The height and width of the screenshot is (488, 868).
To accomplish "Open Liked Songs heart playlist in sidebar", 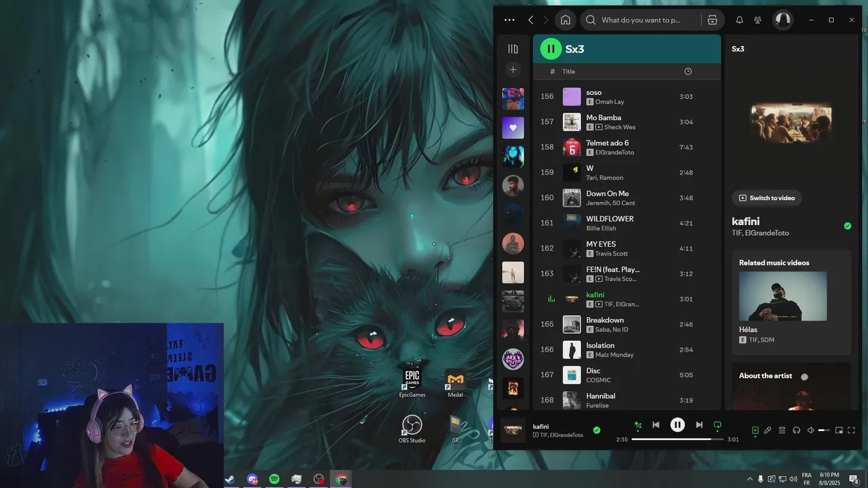I will pyautogui.click(x=513, y=127).
